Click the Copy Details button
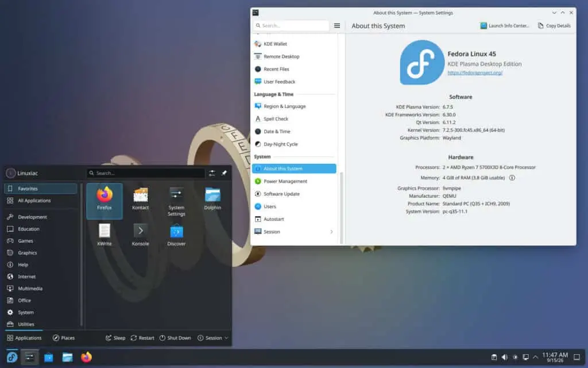The height and width of the screenshot is (368, 588). tap(554, 25)
